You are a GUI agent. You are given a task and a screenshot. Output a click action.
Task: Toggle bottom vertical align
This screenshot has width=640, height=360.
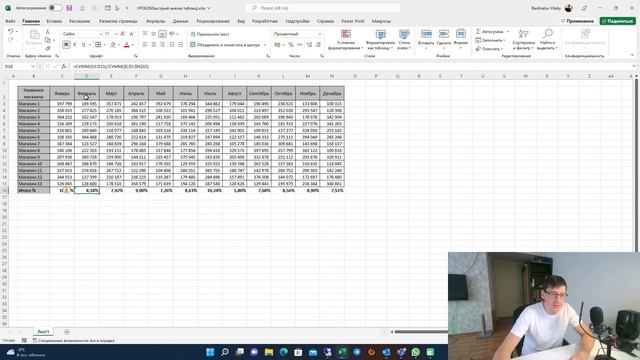[162, 34]
